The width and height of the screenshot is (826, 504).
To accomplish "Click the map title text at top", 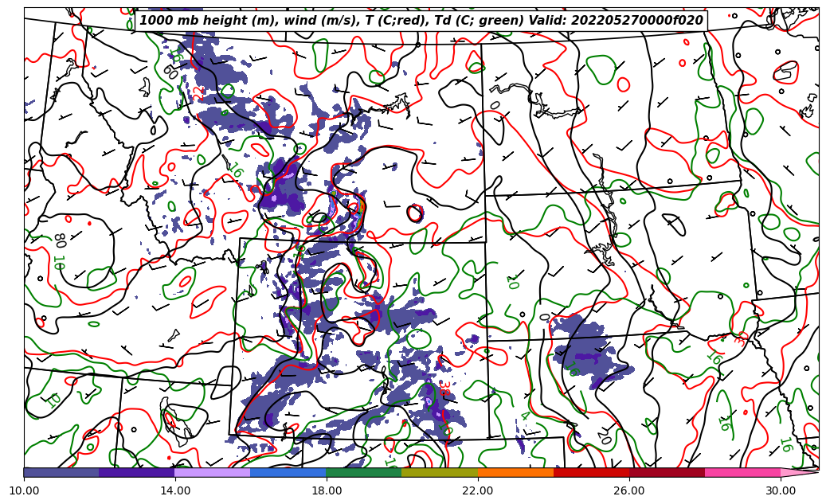I will pyautogui.click(x=421, y=21).
